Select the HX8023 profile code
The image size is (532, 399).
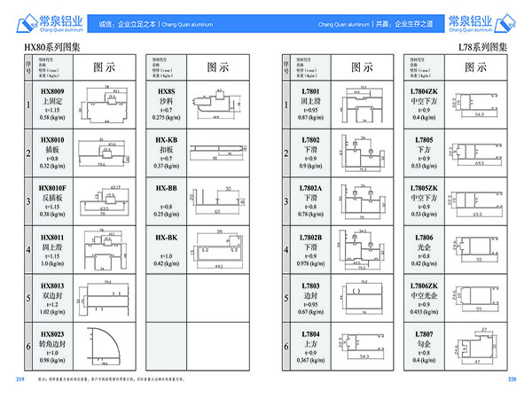click(x=52, y=334)
